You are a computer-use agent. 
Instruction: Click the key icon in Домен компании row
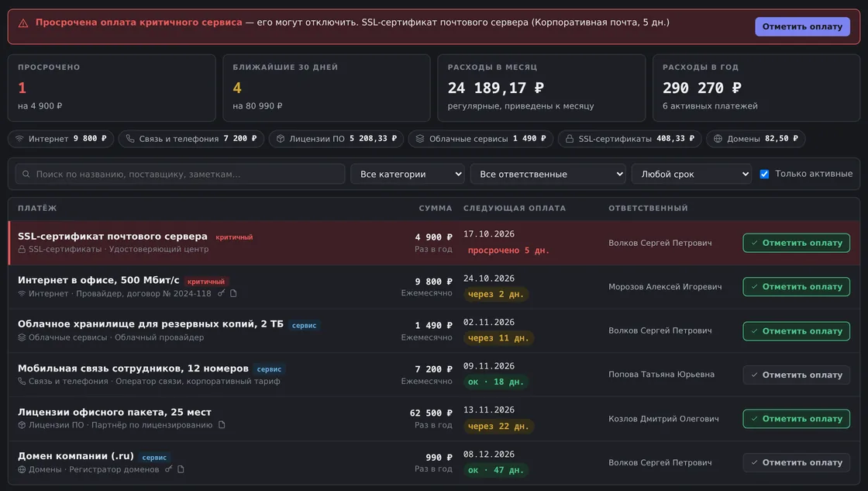168,469
